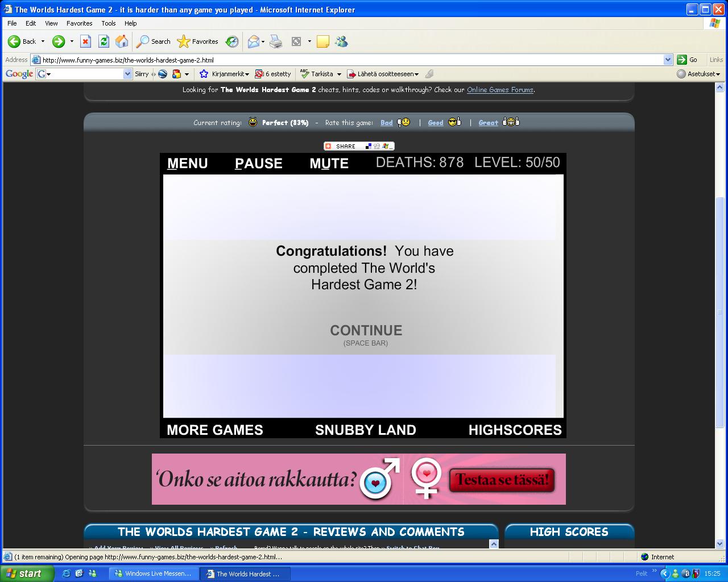Open the Google toolbar search box dropdown
Viewport: 728px width, 582px height.
click(127, 74)
